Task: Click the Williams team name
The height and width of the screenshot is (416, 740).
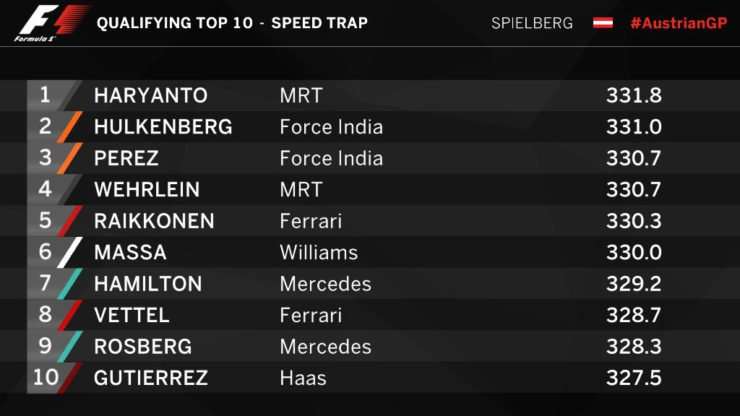Action: coord(319,252)
